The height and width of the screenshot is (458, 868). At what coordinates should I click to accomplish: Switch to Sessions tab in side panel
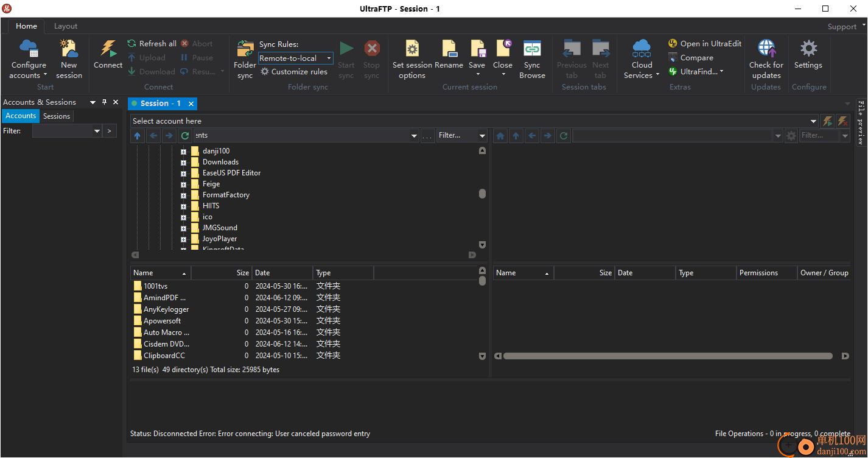57,116
